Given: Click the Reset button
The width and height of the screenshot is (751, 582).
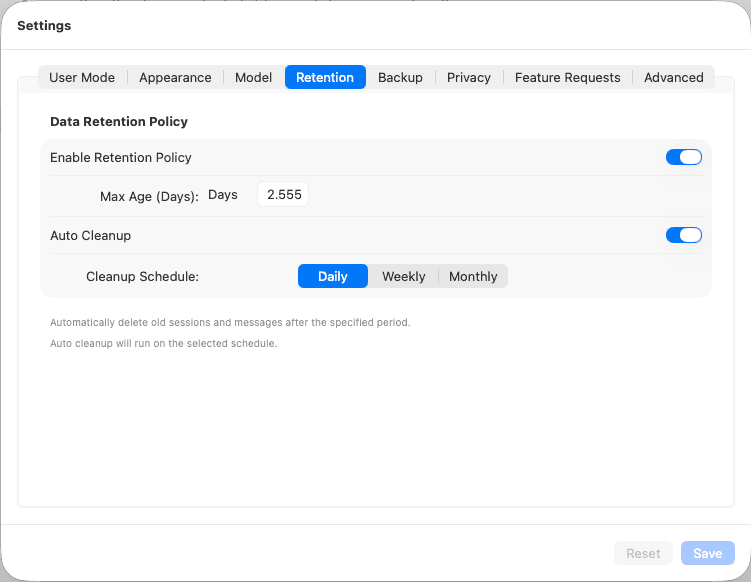Looking at the screenshot, I should point(643,553).
